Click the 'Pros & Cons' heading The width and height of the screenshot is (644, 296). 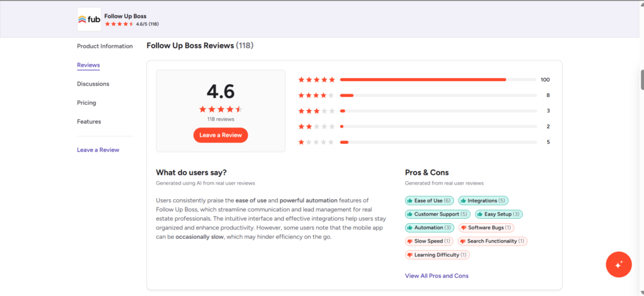pyautogui.click(x=427, y=172)
